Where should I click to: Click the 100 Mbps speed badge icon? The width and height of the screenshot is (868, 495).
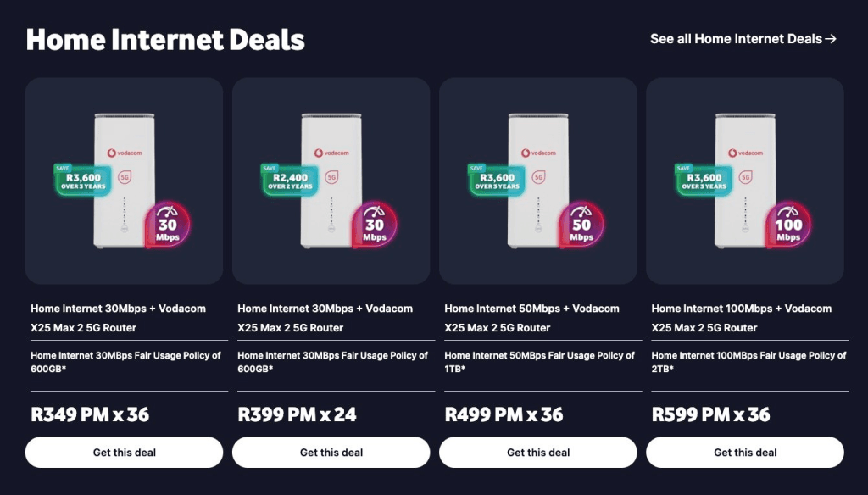(788, 226)
